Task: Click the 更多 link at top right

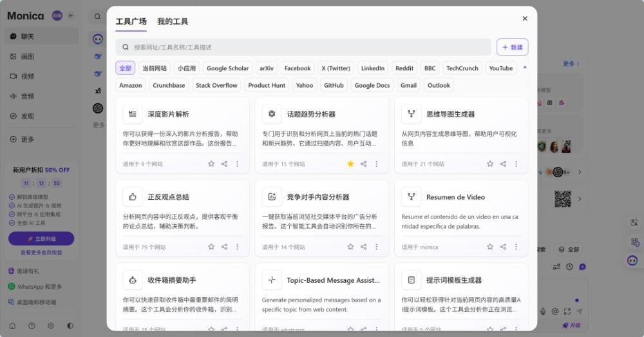Action: pos(571,64)
